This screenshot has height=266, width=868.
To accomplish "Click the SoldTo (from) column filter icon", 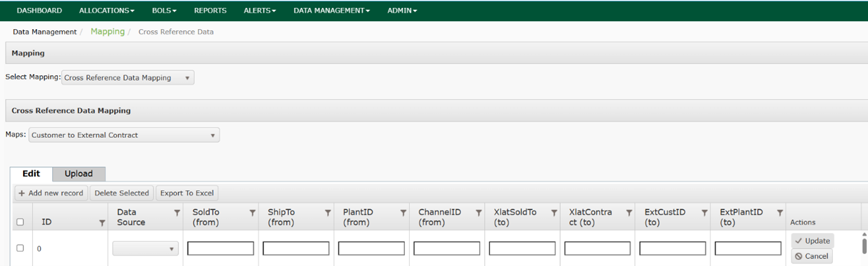I will pyautogui.click(x=253, y=213).
